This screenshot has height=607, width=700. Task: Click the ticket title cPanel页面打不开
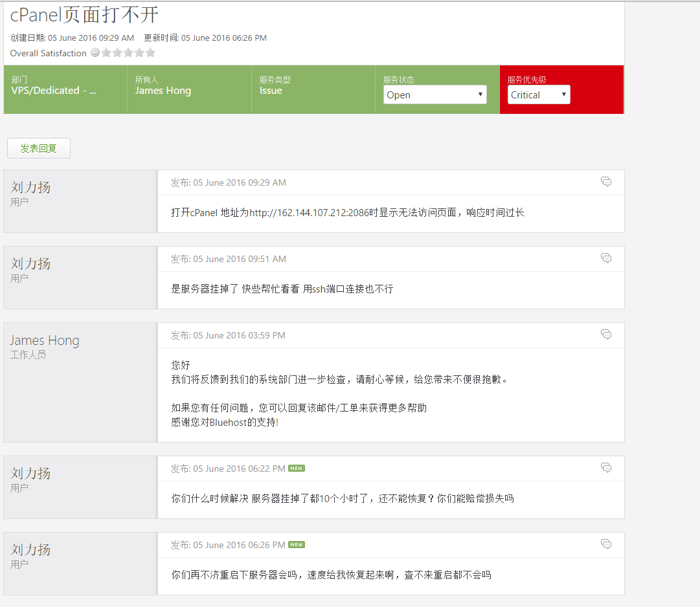tap(84, 15)
